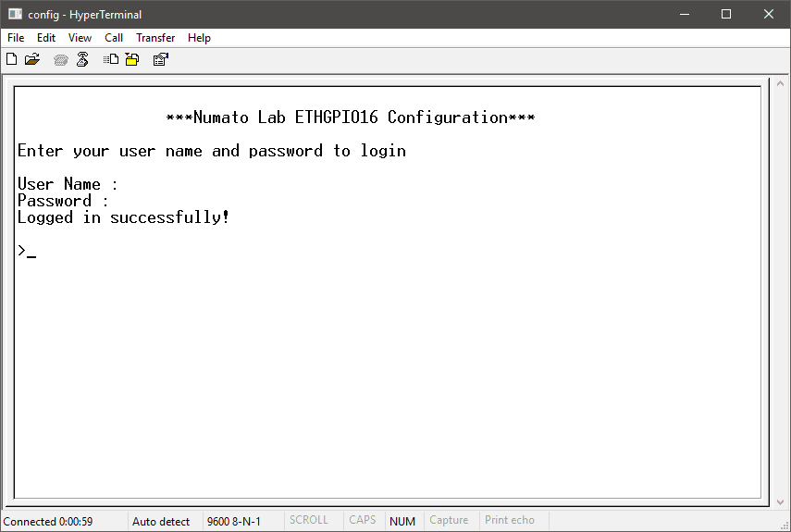Toggle the Print echo status indicator
This screenshot has width=791, height=532.
pos(510,521)
